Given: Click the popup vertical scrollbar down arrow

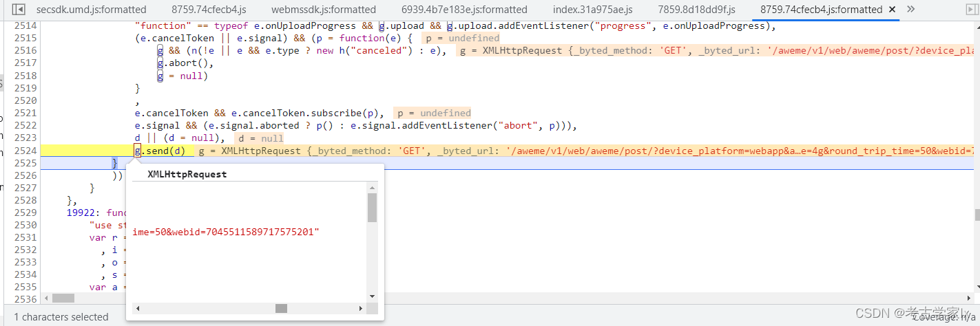Looking at the screenshot, I should click(x=373, y=296).
